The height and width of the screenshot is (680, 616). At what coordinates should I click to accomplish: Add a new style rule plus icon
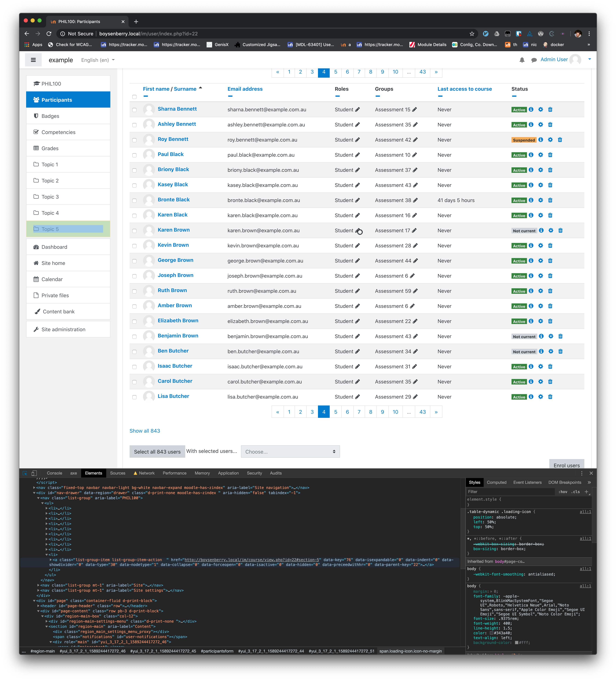tap(586, 492)
